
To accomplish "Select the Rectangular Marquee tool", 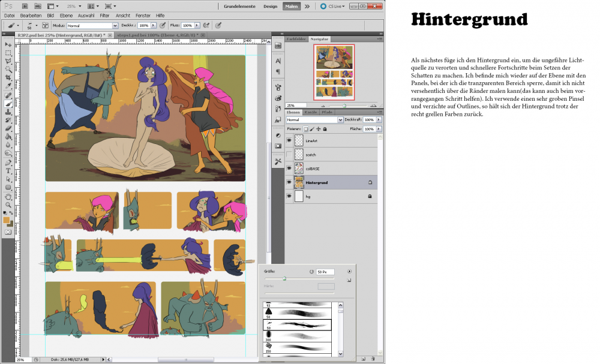I will point(8,53).
